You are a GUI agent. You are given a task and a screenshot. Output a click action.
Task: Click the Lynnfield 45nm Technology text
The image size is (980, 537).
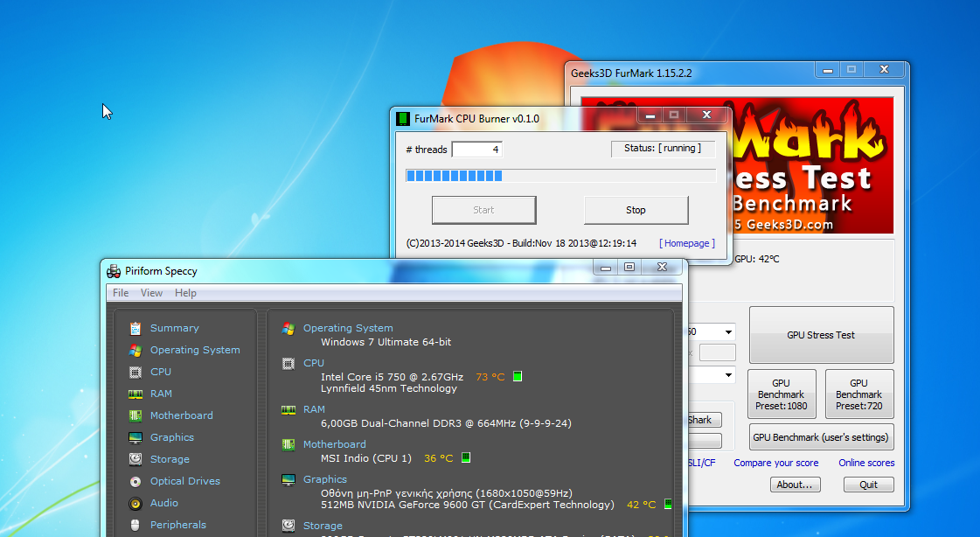(x=389, y=388)
